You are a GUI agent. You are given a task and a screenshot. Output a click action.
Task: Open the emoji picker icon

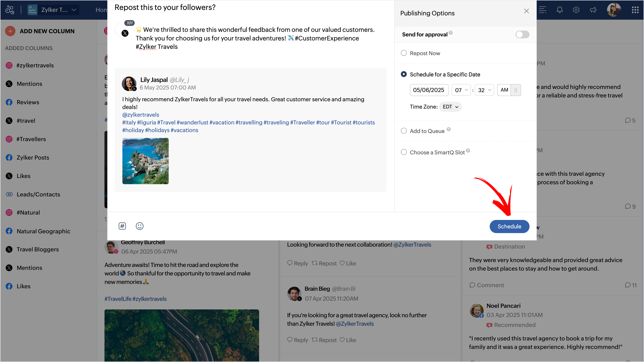click(140, 226)
